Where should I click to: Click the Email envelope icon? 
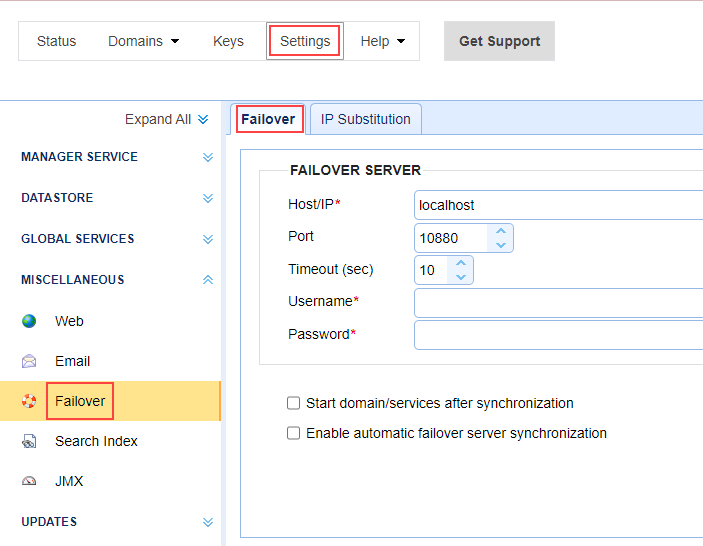(29, 361)
